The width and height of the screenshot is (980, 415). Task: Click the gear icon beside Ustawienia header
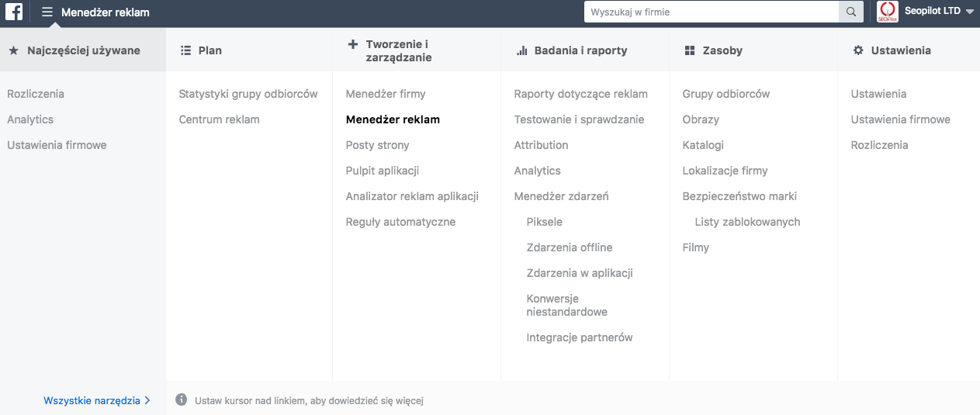(858, 50)
